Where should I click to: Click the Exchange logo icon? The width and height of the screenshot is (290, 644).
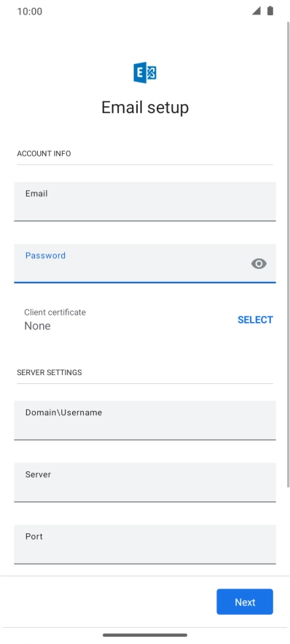(144, 73)
